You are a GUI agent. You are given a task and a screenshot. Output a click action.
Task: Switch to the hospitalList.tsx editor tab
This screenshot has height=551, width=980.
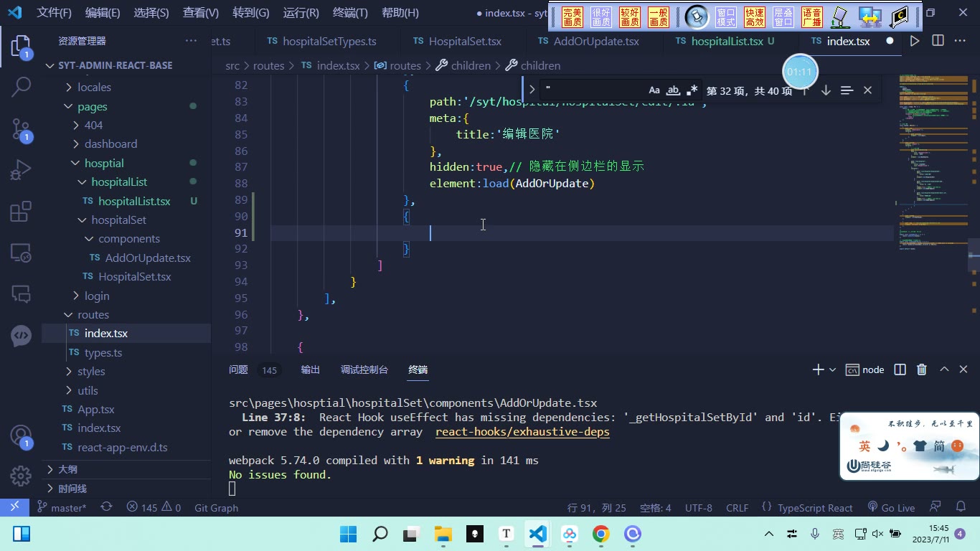click(x=726, y=41)
